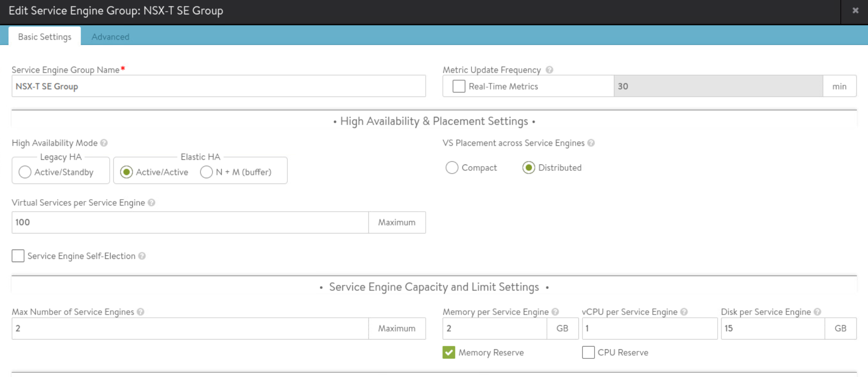868x377 pixels.
Task: Choose N + M (buffer) HA mode
Action: (206, 172)
